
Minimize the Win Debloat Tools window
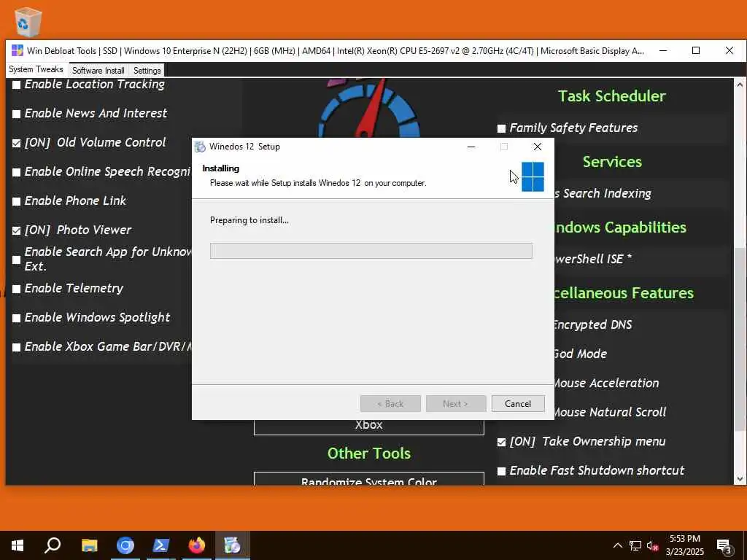click(663, 50)
